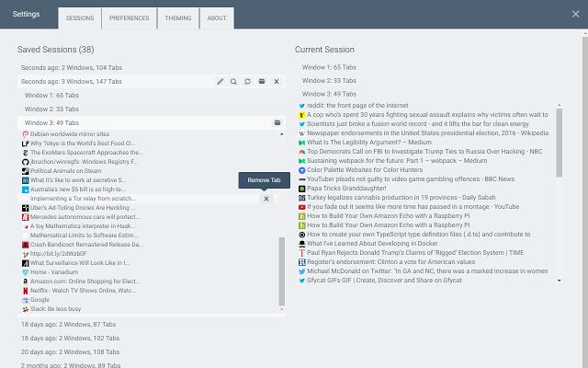
Task: Remove the 3 Windows, 147 Tabs session
Action: tap(277, 82)
